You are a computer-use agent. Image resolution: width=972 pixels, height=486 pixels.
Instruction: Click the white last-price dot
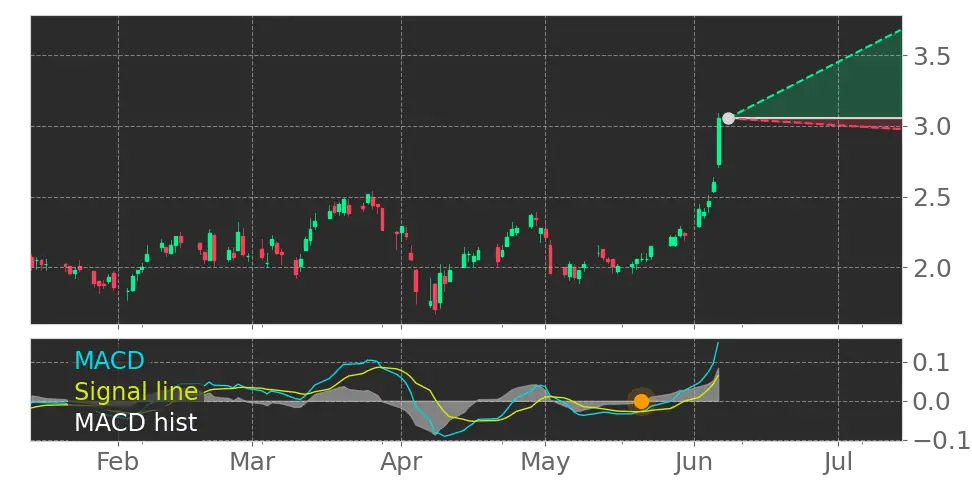pyautogui.click(x=728, y=118)
